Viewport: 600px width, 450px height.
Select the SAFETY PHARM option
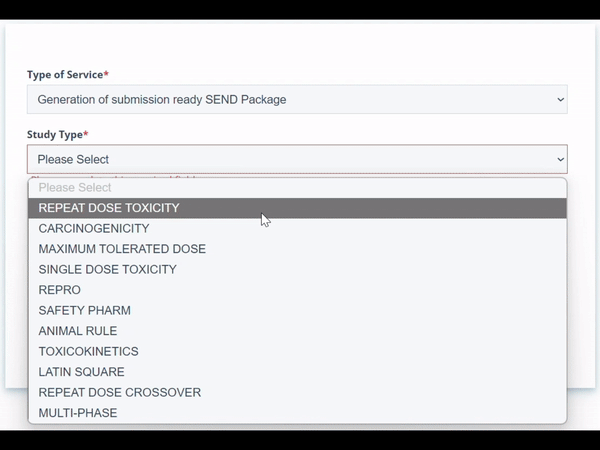pos(84,311)
